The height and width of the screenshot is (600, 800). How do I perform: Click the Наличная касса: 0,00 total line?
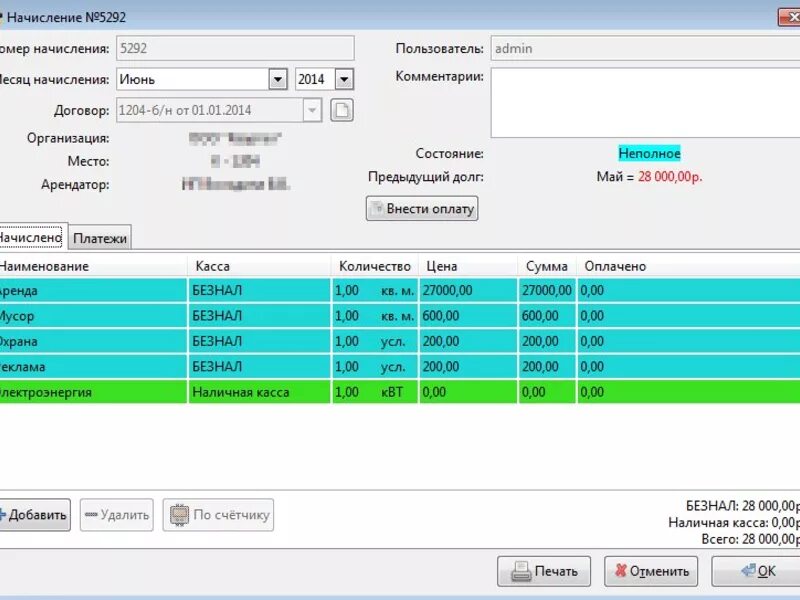point(734,522)
